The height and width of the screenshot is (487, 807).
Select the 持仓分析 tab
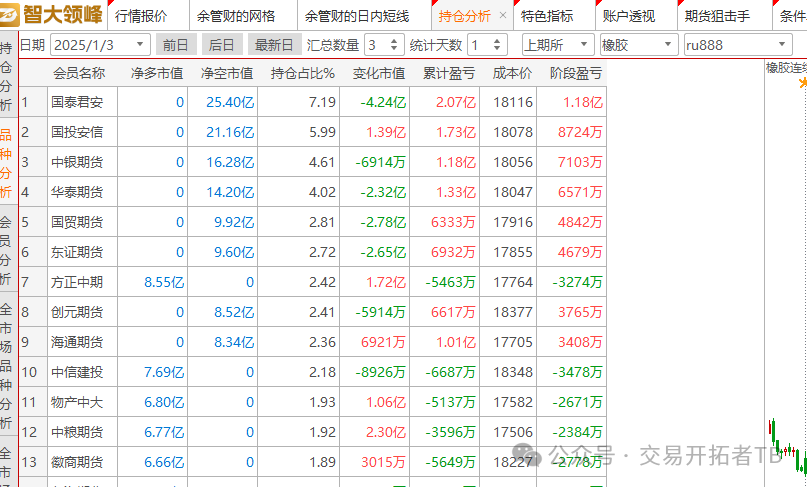[x=464, y=16]
